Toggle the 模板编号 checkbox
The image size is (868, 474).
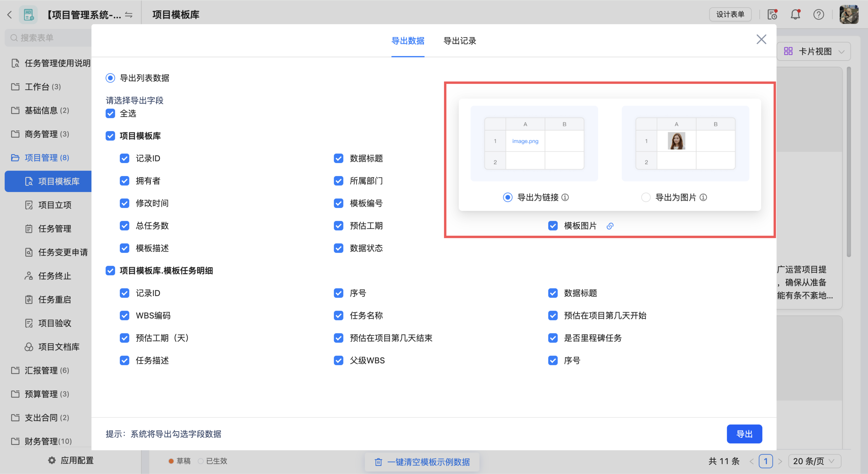[338, 203]
